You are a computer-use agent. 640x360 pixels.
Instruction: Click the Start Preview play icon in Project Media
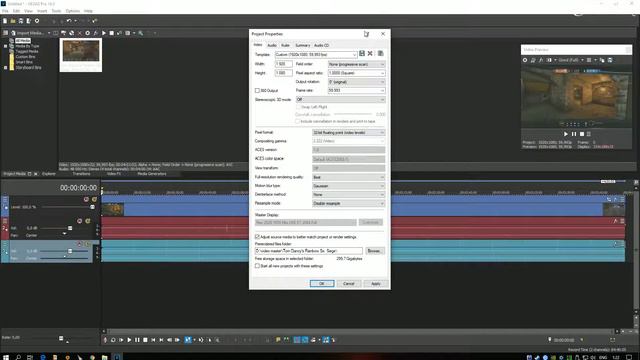click(104, 33)
